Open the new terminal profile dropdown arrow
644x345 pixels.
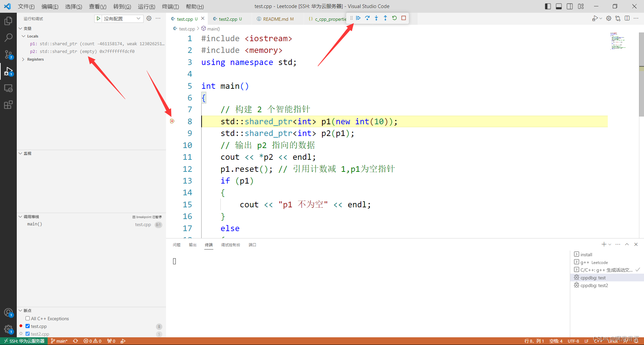click(x=610, y=245)
